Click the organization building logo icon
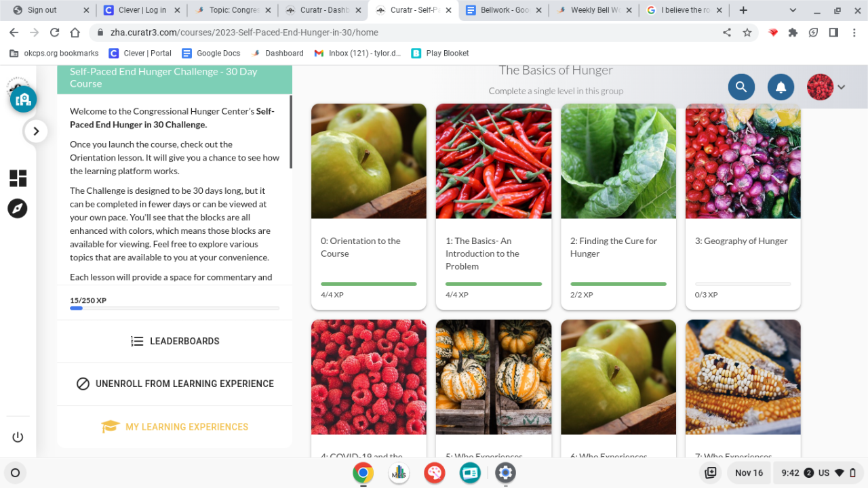 pyautogui.click(x=23, y=100)
